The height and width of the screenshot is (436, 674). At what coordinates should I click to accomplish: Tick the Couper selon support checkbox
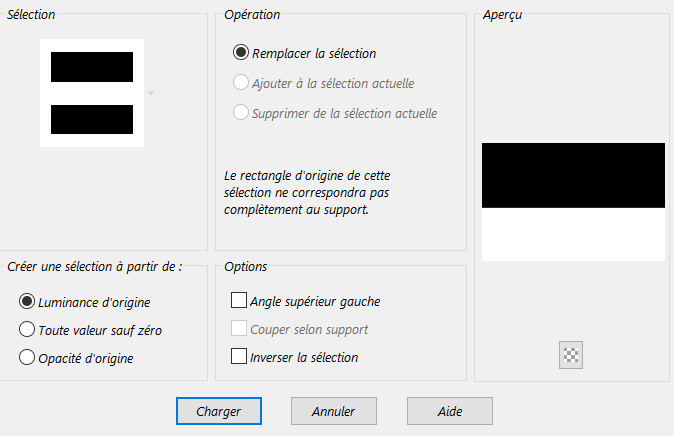pyautogui.click(x=239, y=328)
